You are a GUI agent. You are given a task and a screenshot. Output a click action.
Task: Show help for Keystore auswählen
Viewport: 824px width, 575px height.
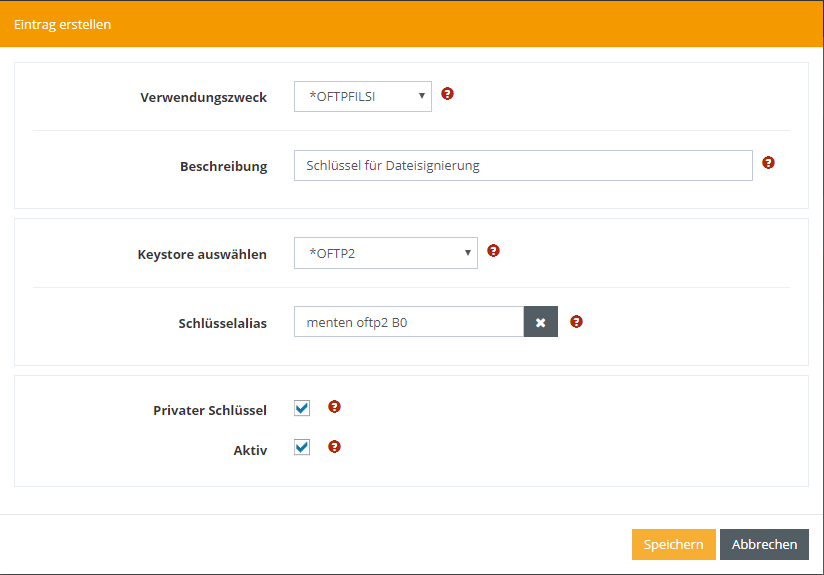(493, 251)
